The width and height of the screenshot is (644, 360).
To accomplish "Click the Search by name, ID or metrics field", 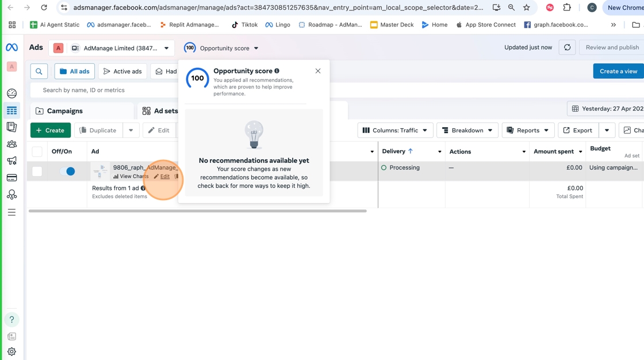I will [105, 90].
